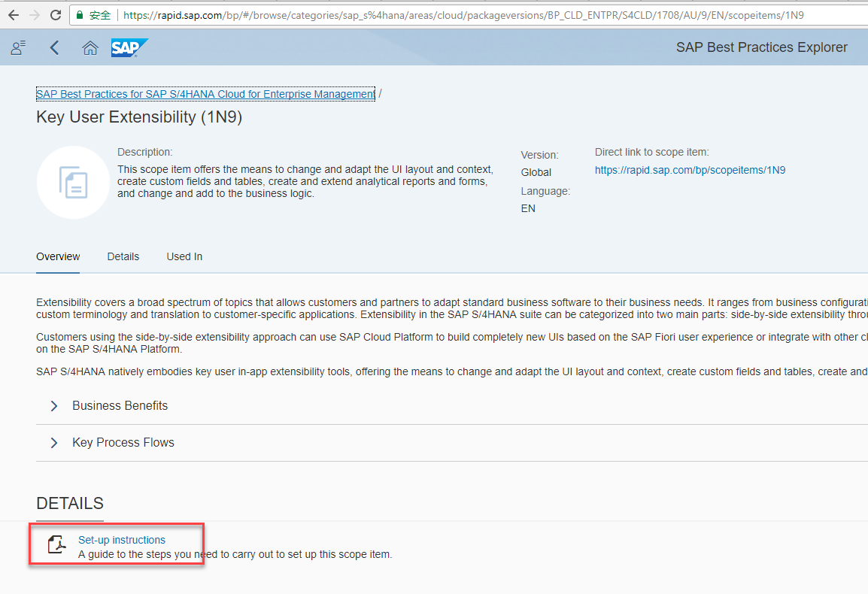Screen dimensions: 868x594
Task: Click the paragraph starting 'Extensibility covers a broad'
Action: click(452, 308)
